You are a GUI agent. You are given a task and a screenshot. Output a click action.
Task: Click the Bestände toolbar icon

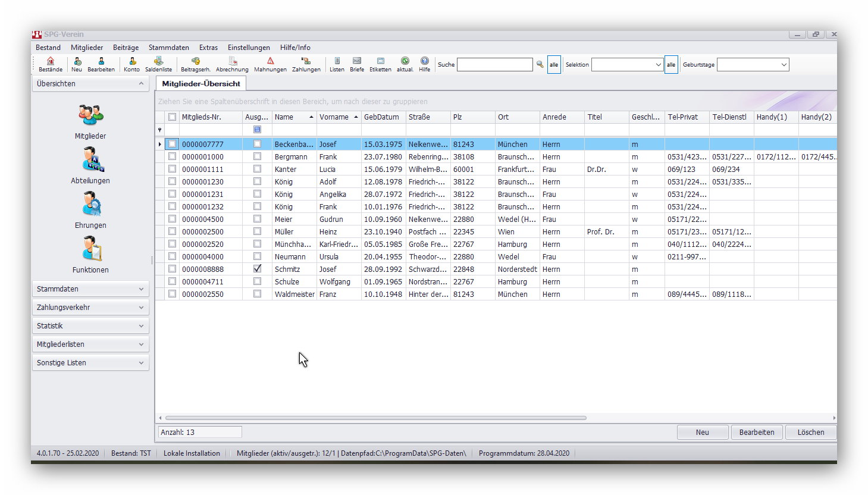click(x=51, y=64)
